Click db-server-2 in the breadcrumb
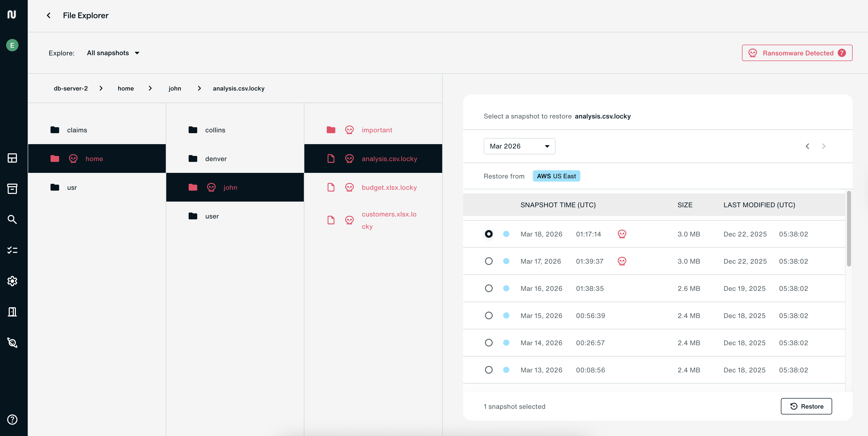 coord(70,88)
